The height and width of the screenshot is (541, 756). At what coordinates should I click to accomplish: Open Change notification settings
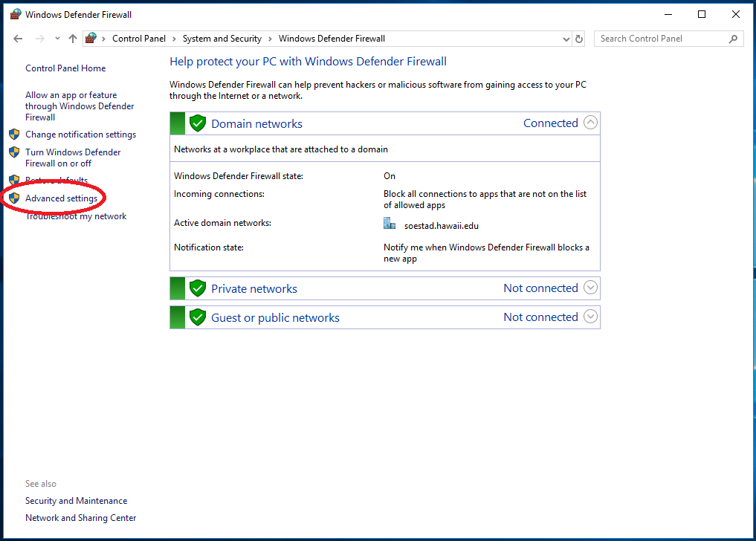(80, 135)
